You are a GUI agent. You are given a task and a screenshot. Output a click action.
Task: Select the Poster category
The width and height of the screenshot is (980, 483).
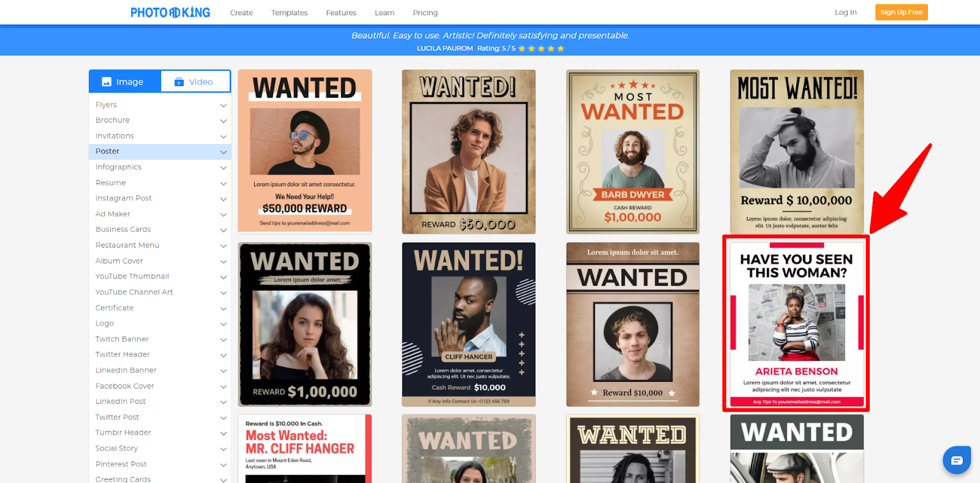pos(107,151)
